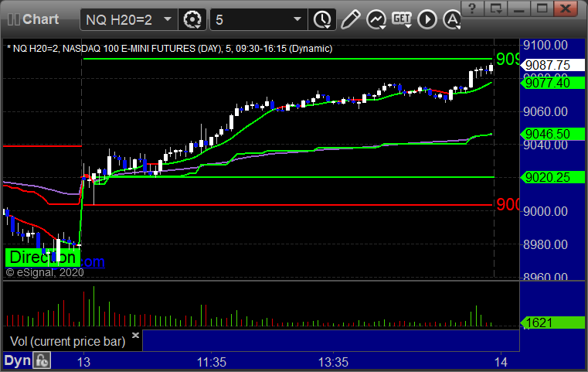Click the 9020.25 green price tag
Image resolution: width=588 pixels, height=372 pixels.
(552, 177)
